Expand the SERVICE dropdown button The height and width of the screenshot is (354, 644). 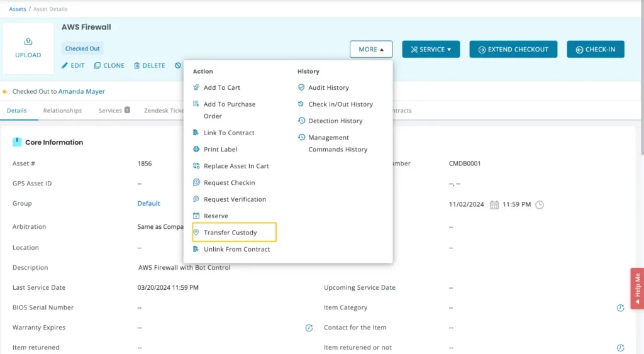coord(431,49)
